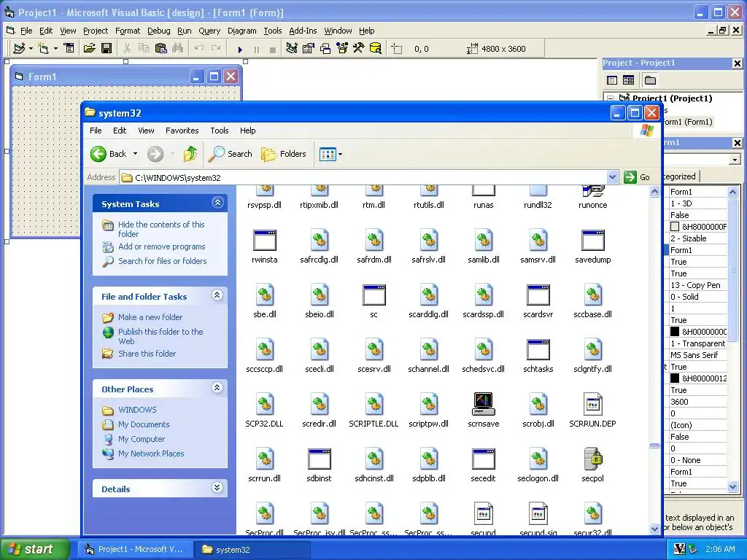747x560 pixels.
Task: Select the scrnsave file icon
Action: (483, 404)
